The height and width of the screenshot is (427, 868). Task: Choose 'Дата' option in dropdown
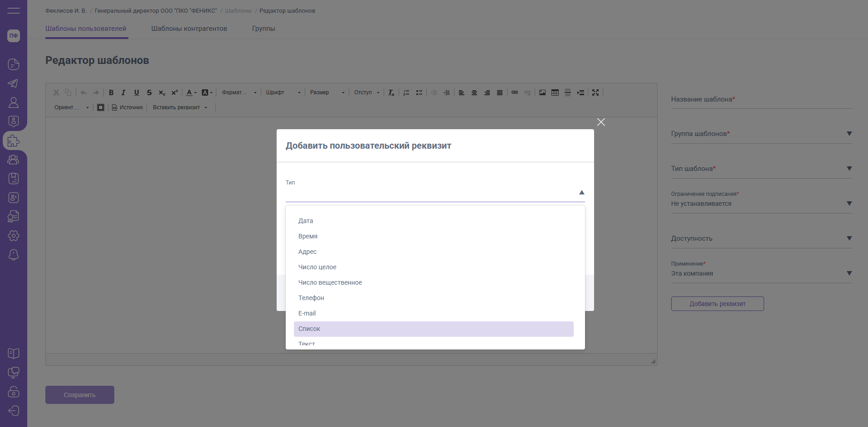(x=306, y=221)
